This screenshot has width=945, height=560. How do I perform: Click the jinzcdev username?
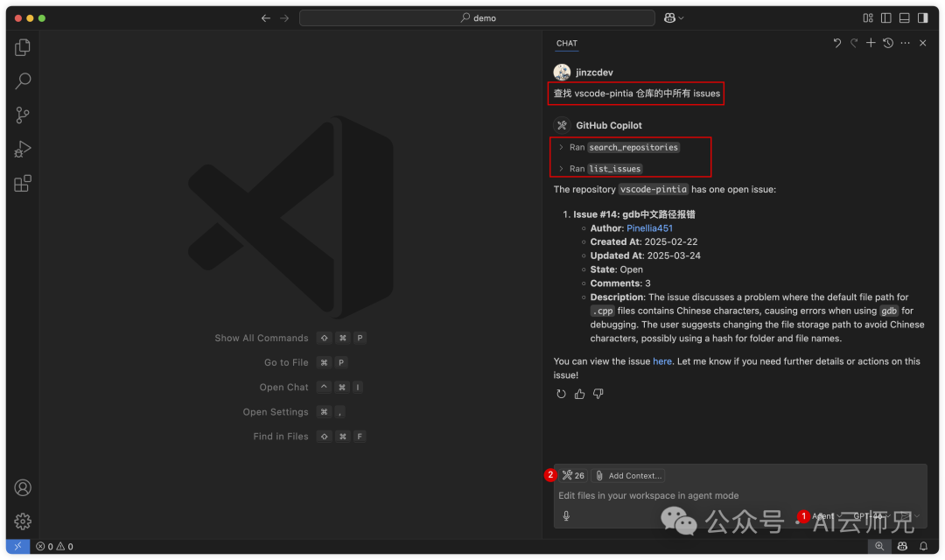(x=594, y=73)
